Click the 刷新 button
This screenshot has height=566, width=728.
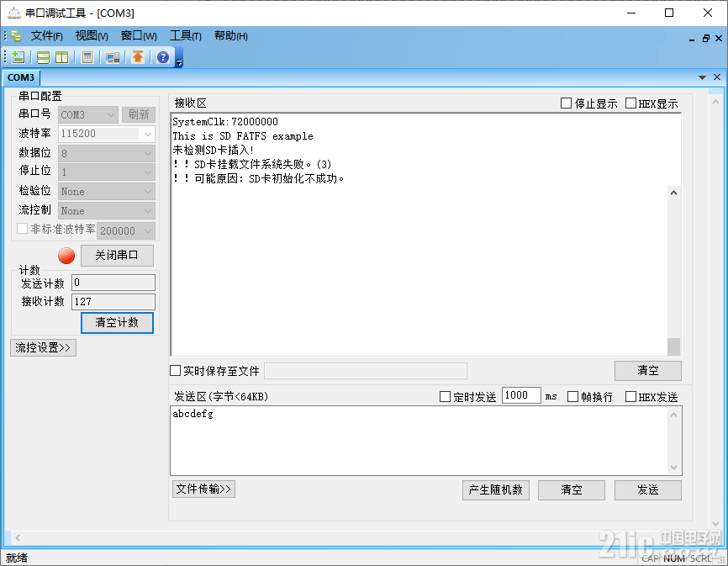pyautogui.click(x=139, y=114)
